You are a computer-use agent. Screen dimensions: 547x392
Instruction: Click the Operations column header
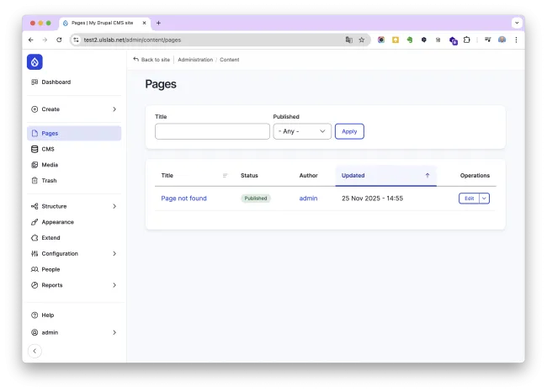[475, 176]
